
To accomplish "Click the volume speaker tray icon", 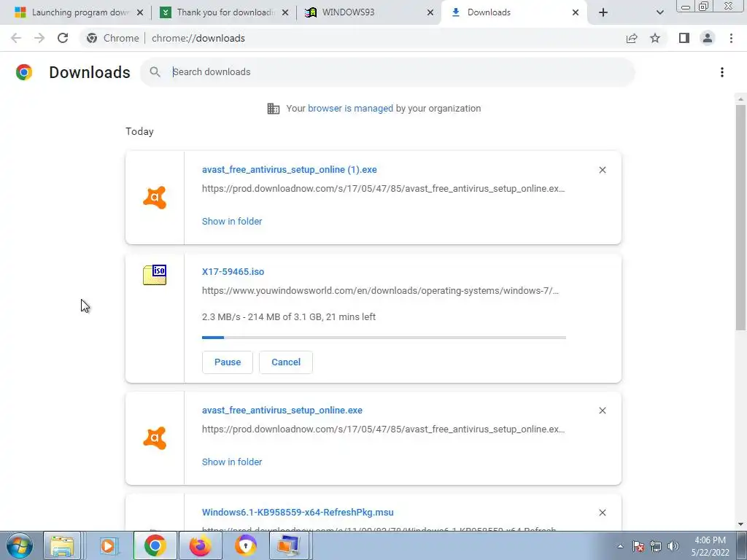I will point(673,546).
